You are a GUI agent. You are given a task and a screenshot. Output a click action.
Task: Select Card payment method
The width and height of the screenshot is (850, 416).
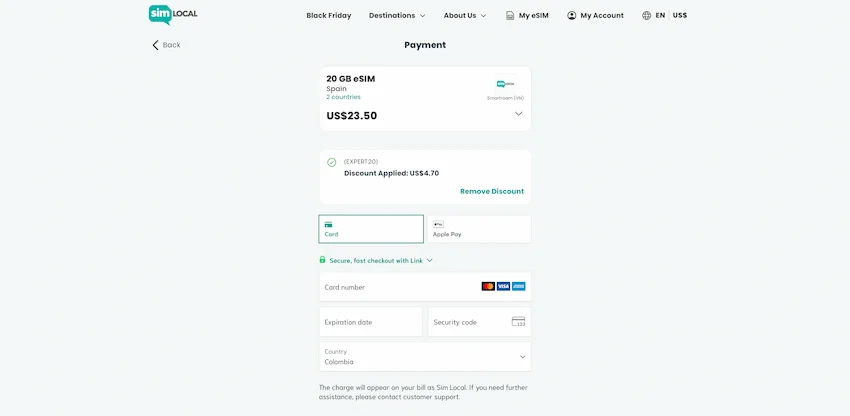[x=371, y=229]
